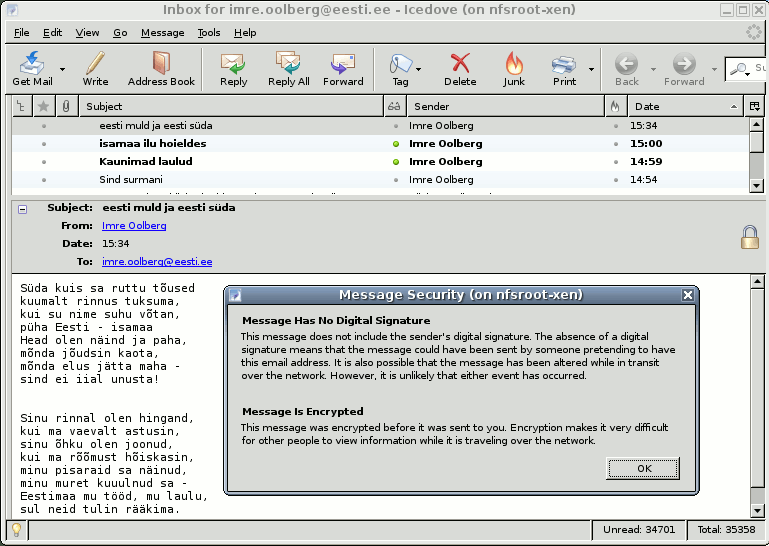Viewport: 769px width, 546px height.
Task: Toggle read status of 'isamaa ilu hoieldes'
Action: click(x=396, y=144)
